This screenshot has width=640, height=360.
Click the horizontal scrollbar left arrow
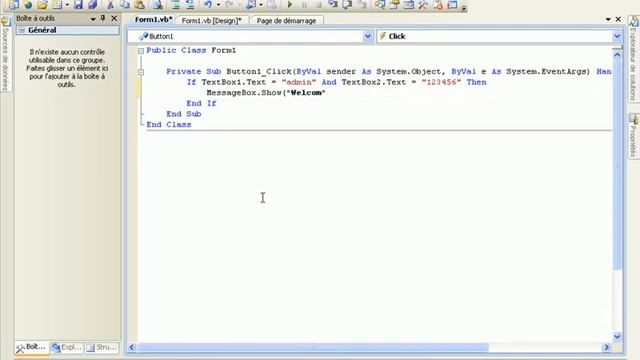click(x=131, y=347)
